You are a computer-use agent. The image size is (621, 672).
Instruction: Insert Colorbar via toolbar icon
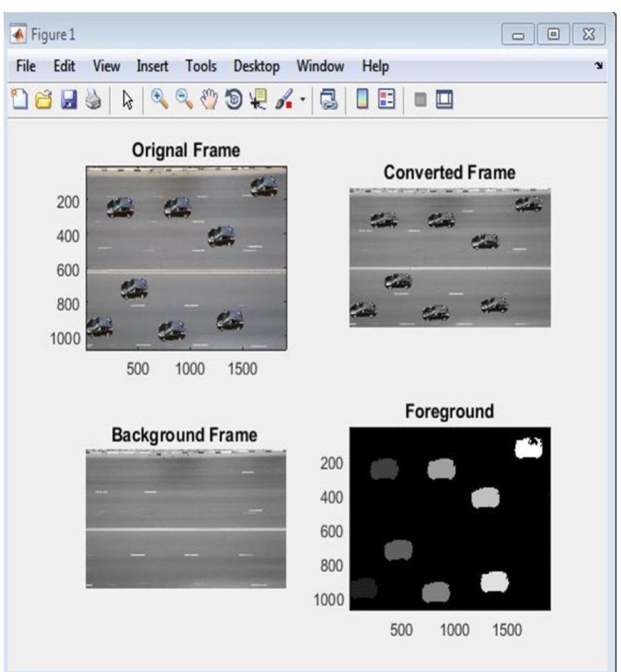(x=362, y=99)
